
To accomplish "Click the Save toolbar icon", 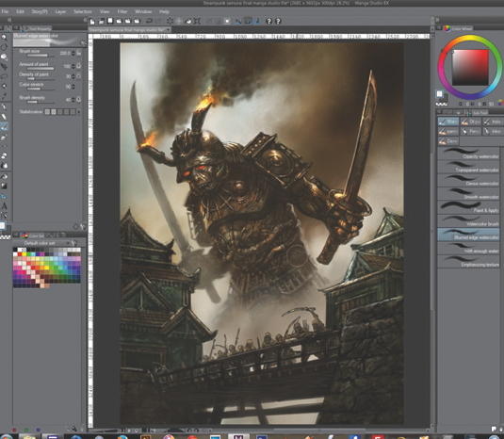I will [110, 22].
